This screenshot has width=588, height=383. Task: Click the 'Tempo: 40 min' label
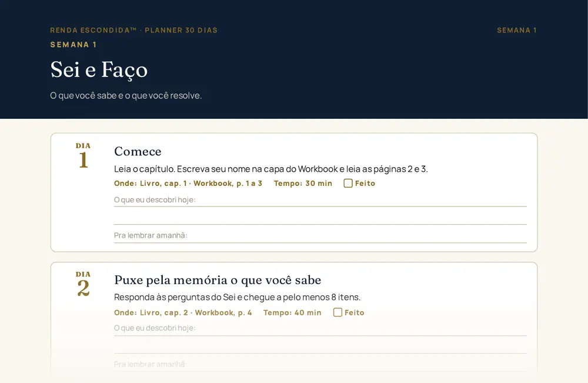[x=292, y=312]
